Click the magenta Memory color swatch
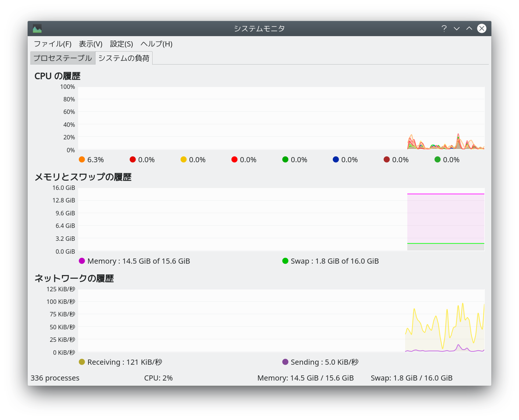Viewport: 519px width, 420px height. (82, 261)
